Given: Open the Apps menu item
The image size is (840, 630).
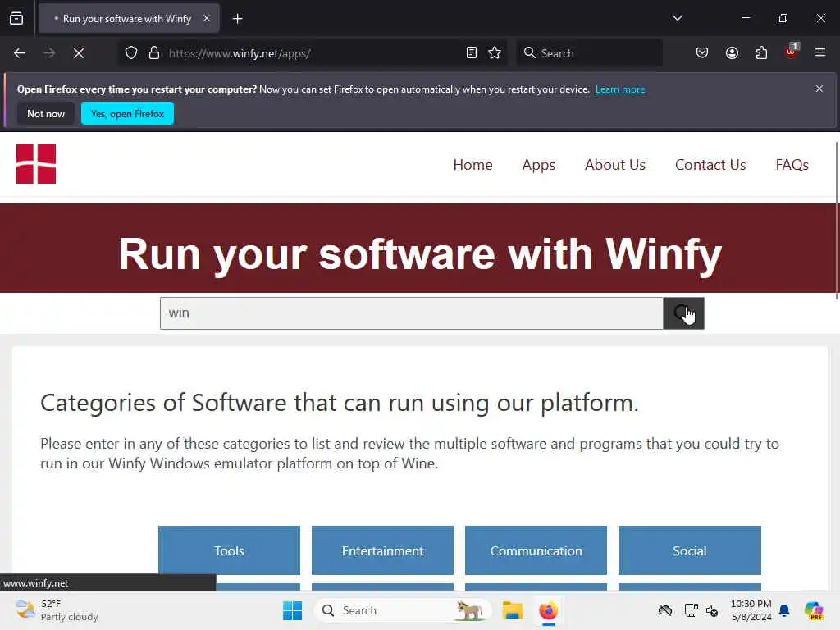Looking at the screenshot, I should [538, 165].
